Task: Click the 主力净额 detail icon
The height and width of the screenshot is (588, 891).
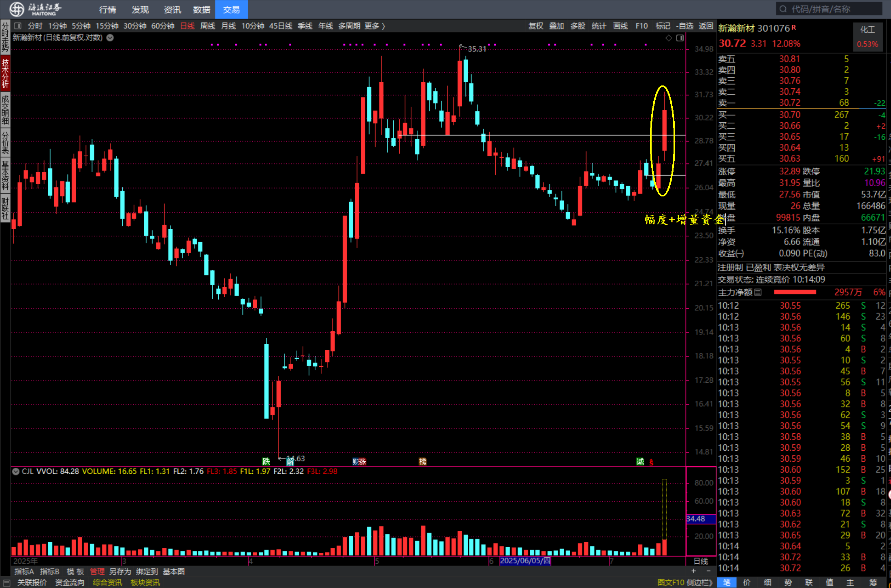Action: (x=758, y=292)
